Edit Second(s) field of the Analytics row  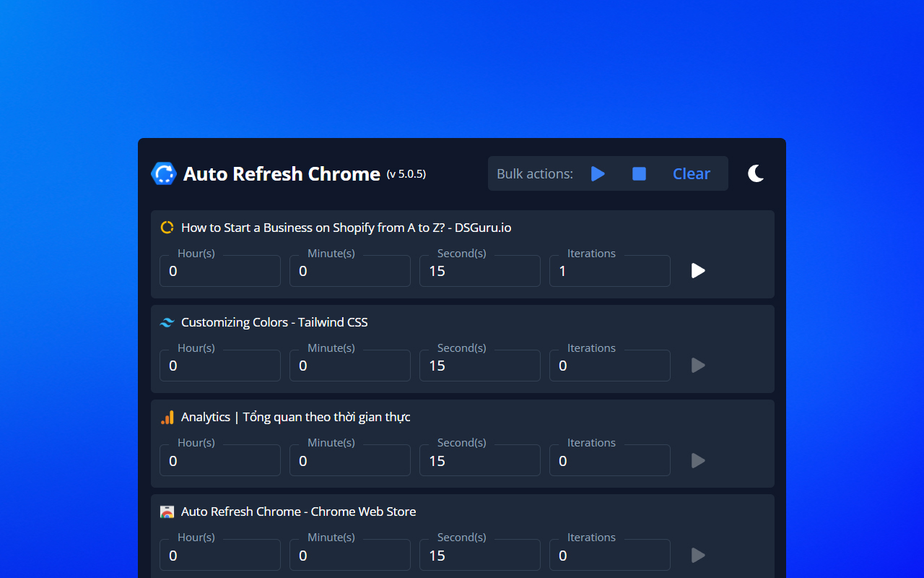(480, 460)
